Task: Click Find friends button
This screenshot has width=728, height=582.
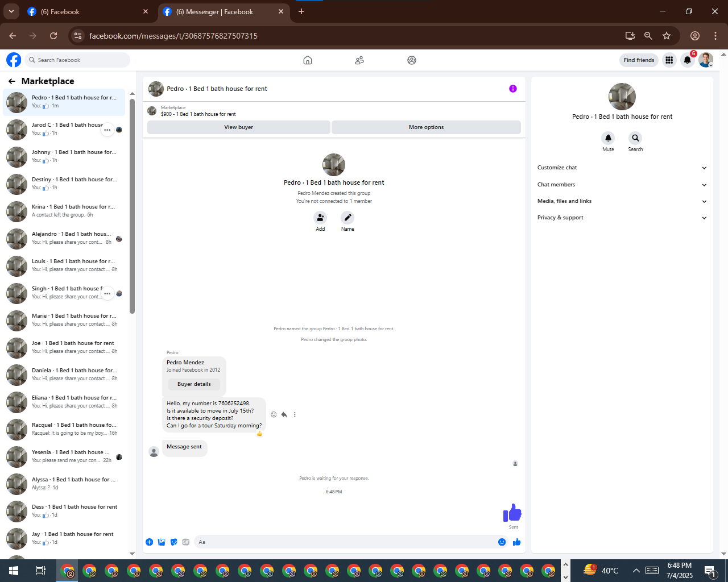Action: tap(639, 60)
